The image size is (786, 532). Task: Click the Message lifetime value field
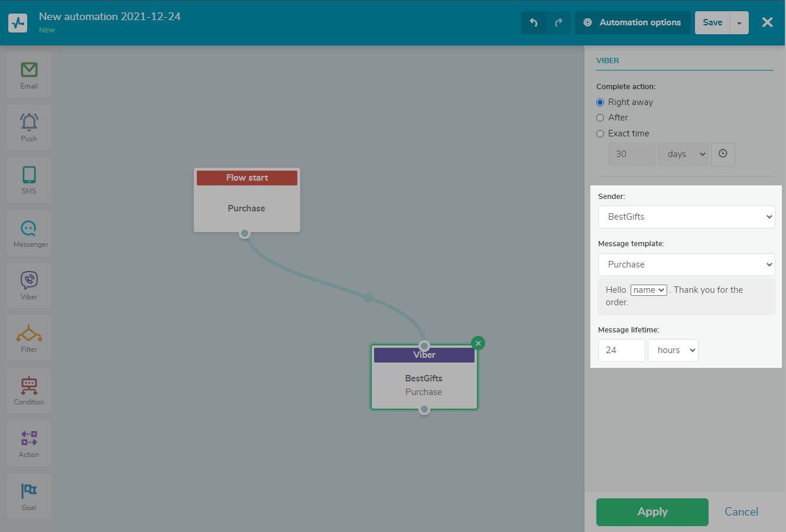point(621,350)
